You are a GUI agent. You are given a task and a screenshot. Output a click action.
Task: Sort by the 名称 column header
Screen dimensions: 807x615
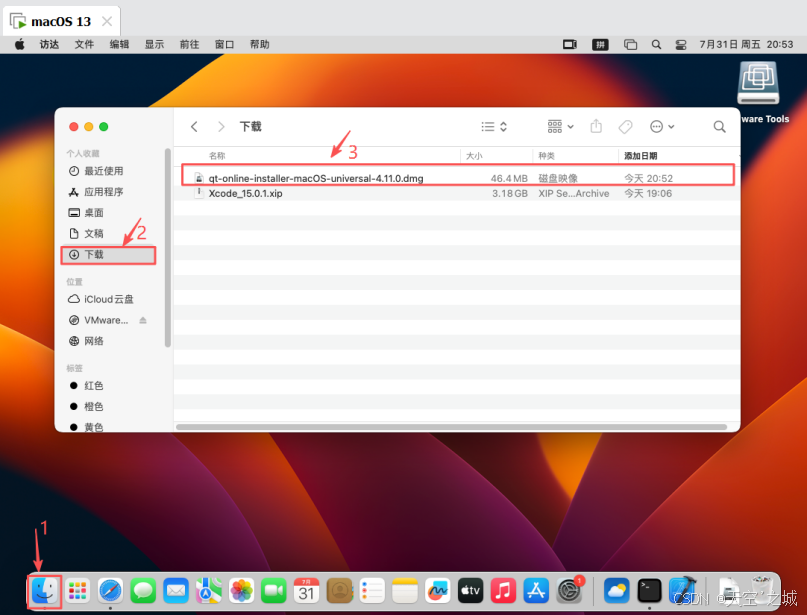217,156
